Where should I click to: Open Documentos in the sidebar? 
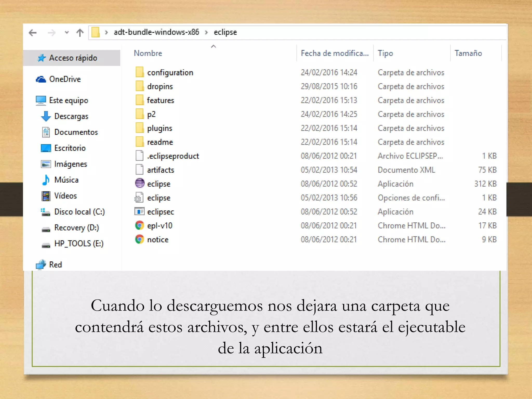click(x=76, y=132)
